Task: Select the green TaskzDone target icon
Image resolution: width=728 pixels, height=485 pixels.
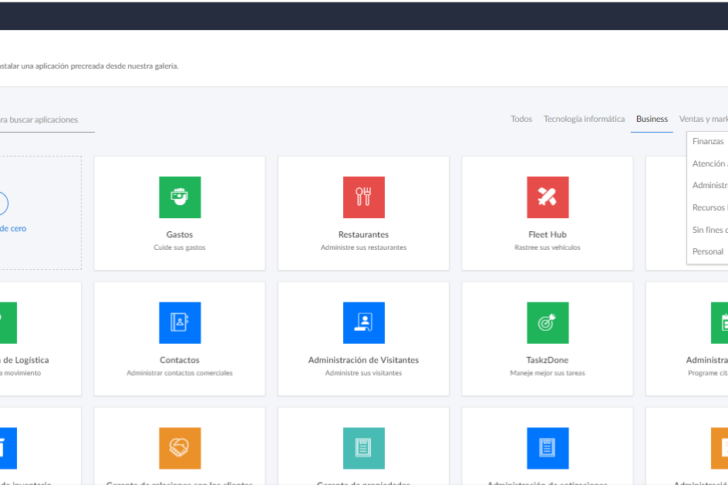Action: pos(548,323)
